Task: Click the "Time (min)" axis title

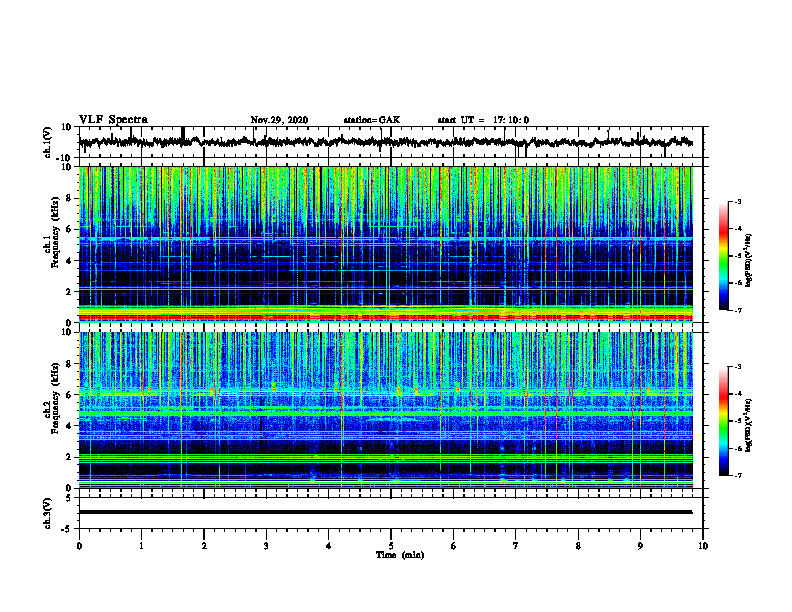Action: tap(400, 555)
